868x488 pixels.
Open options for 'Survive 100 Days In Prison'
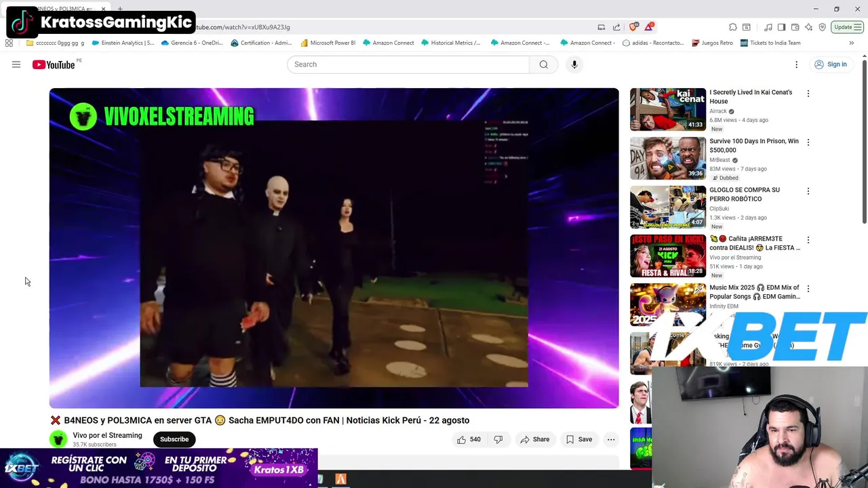[808, 142]
